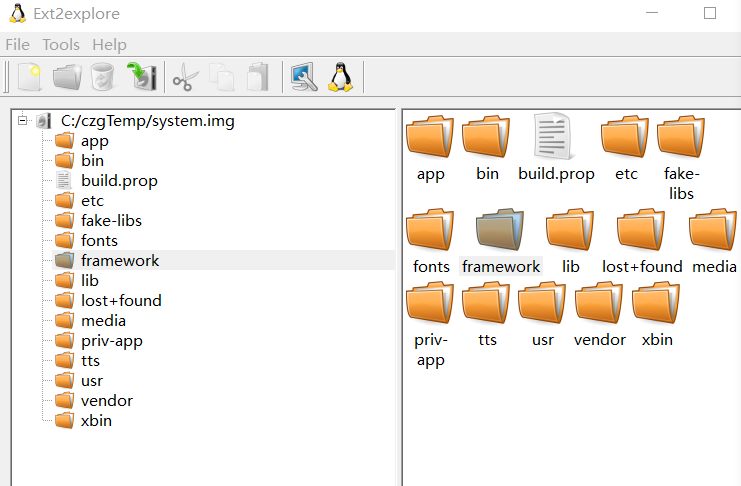Click the app folder icon in right pane
This screenshot has width=741, height=486.
(x=430, y=137)
